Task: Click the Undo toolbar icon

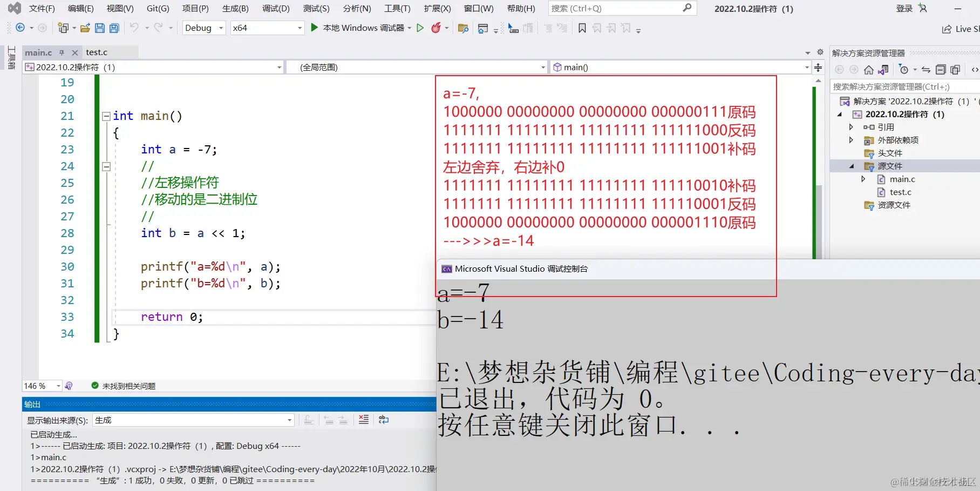Action: click(x=134, y=28)
